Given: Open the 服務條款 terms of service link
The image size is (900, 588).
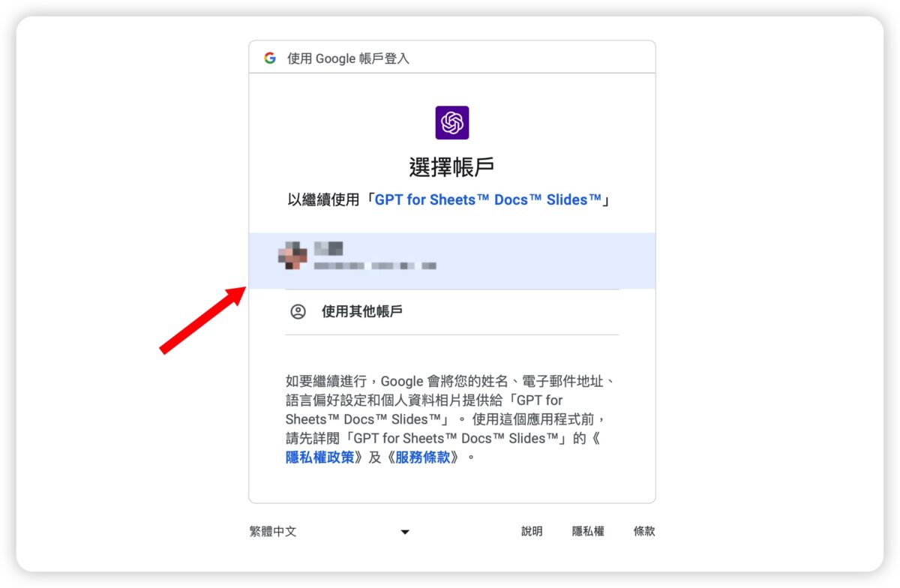Looking at the screenshot, I should tap(423, 457).
